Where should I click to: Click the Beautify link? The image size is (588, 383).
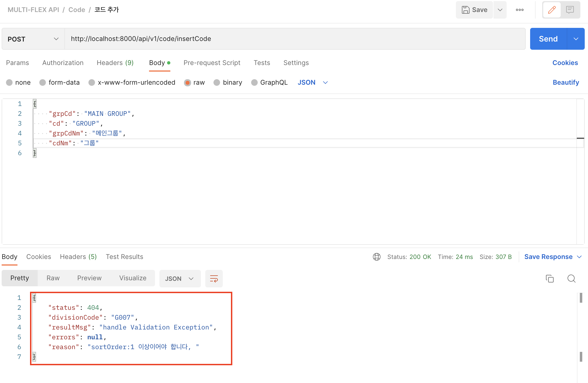566,83
